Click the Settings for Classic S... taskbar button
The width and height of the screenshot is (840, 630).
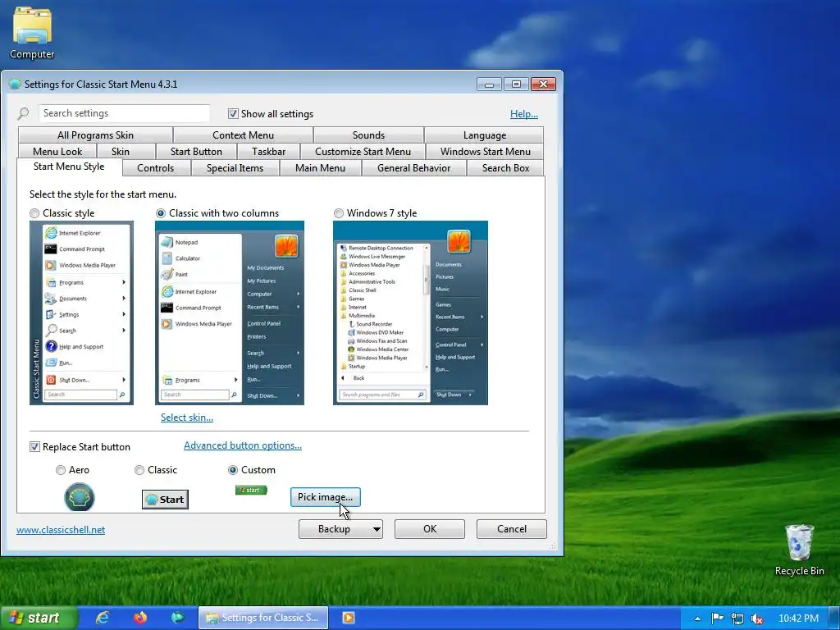(263, 618)
